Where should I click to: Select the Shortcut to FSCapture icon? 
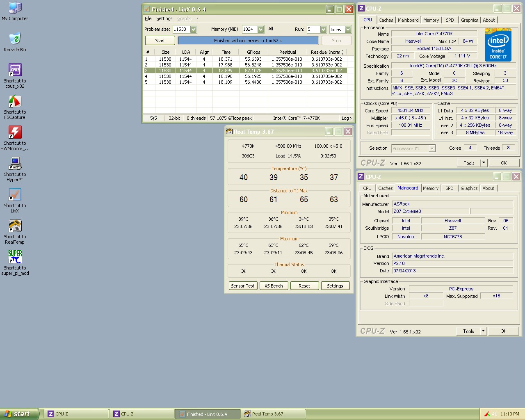tap(15, 107)
